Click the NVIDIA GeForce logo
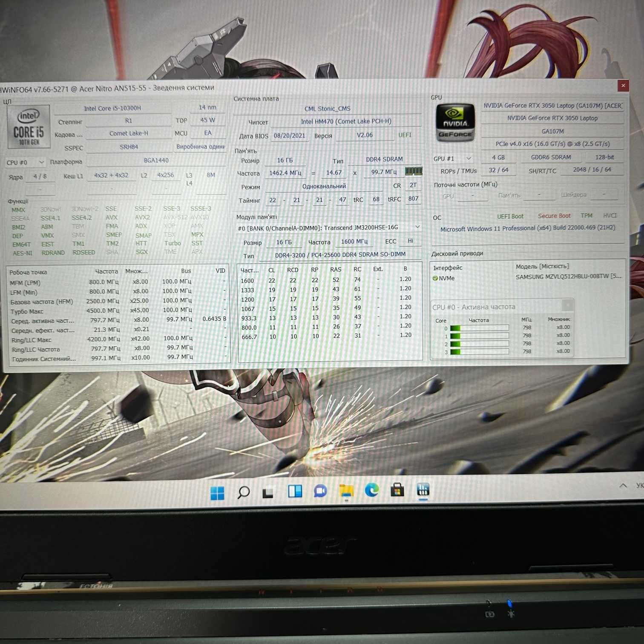This screenshot has width=644, height=644. [455, 123]
